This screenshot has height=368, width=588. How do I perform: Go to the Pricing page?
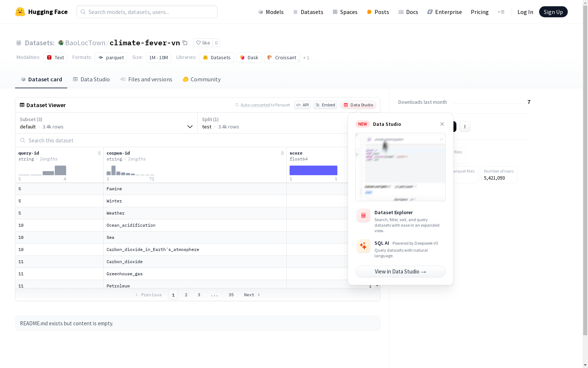pos(480,12)
